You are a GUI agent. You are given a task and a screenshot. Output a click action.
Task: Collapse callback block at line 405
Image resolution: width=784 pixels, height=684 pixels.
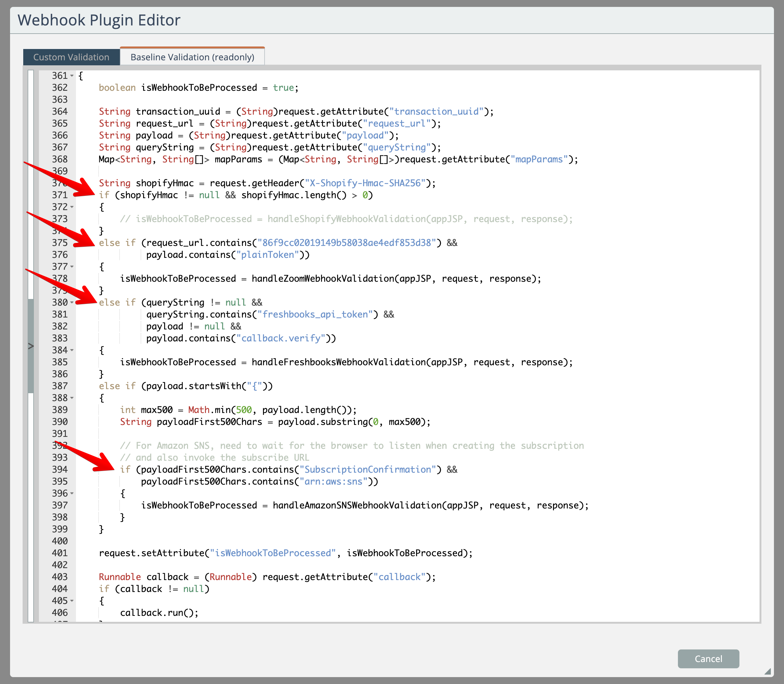(72, 601)
